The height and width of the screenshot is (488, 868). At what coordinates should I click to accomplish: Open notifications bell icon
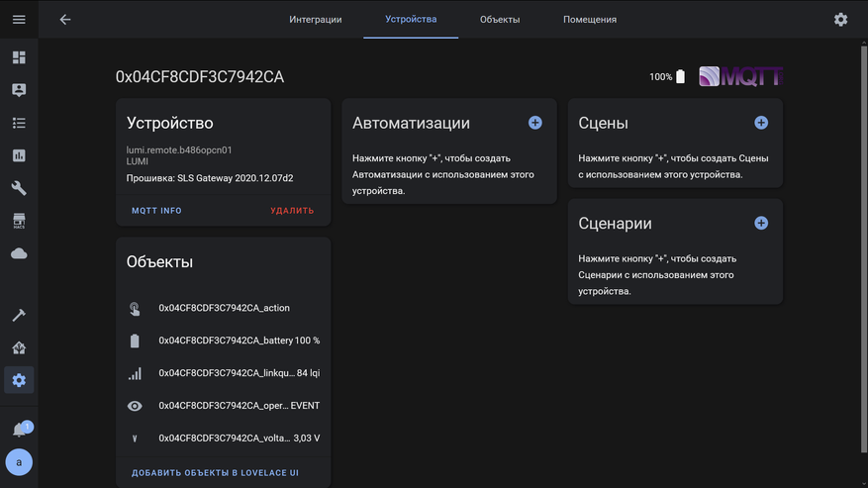pyautogui.click(x=20, y=430)
